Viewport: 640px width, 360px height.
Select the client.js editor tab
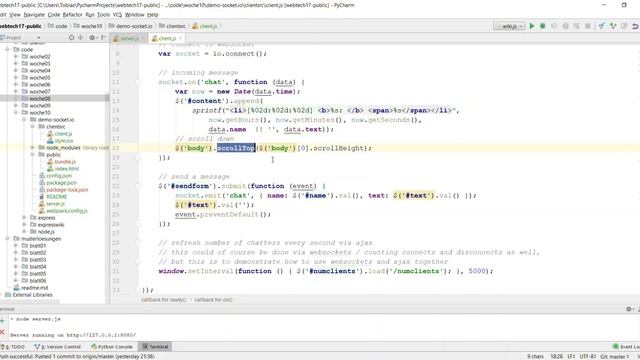[x=167, y=38]
